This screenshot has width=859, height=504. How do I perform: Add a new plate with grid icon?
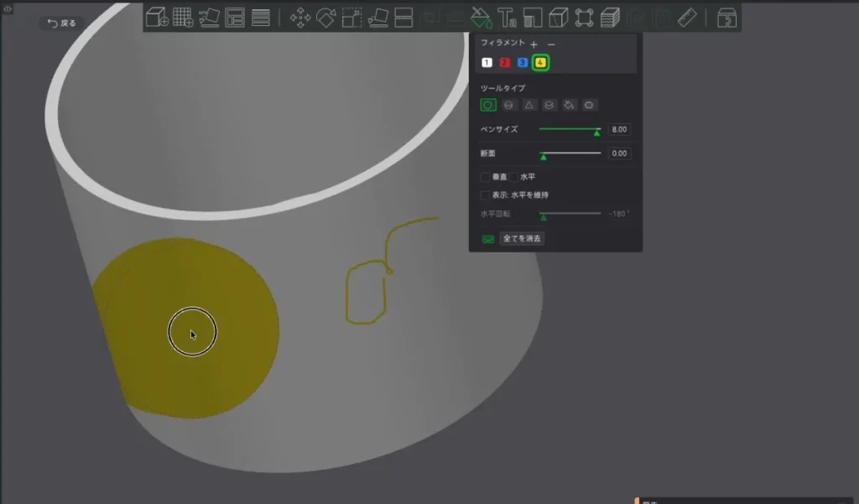(x=183, y=18)
